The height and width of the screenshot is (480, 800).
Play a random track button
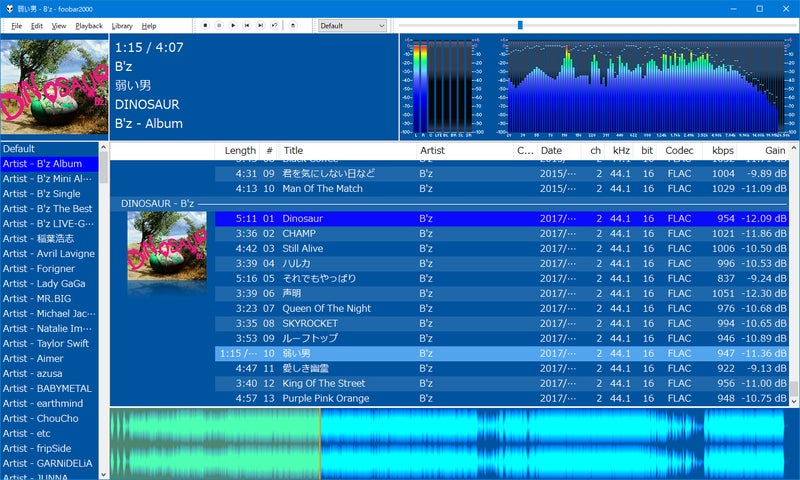point(274,25)
